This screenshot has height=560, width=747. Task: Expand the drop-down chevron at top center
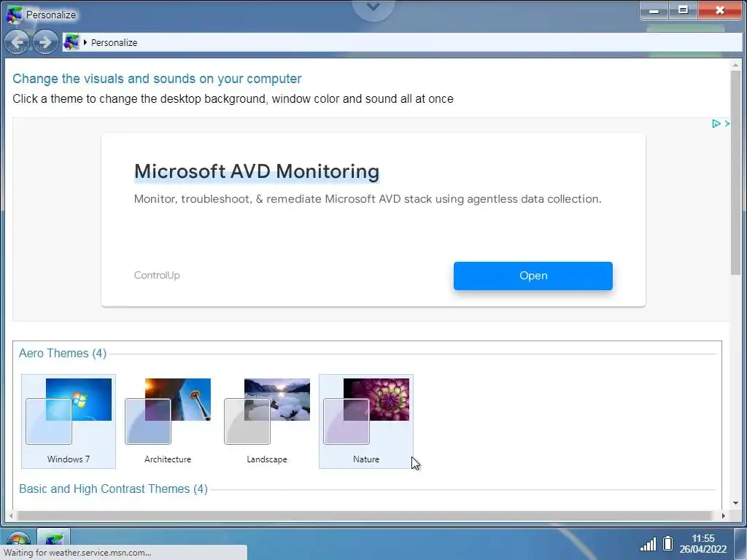pos(373,7)
